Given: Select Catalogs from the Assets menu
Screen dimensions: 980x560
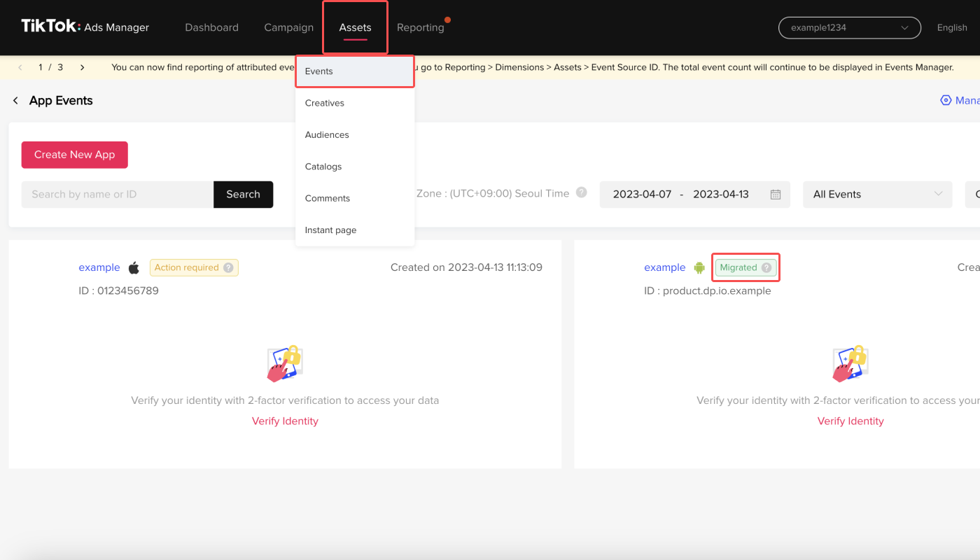Looking at the screenshot, I should (x=355, y=167).
